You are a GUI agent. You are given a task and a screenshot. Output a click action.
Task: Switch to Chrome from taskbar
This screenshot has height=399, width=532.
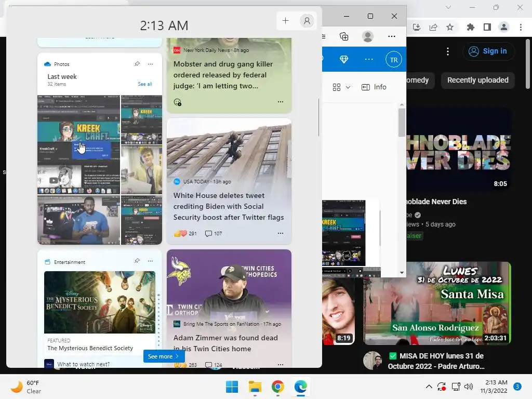[x=277, y=387]
